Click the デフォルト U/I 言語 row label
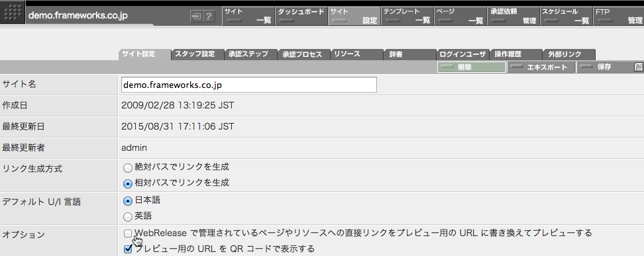The image size is (644, 256). tap(42, 202)
